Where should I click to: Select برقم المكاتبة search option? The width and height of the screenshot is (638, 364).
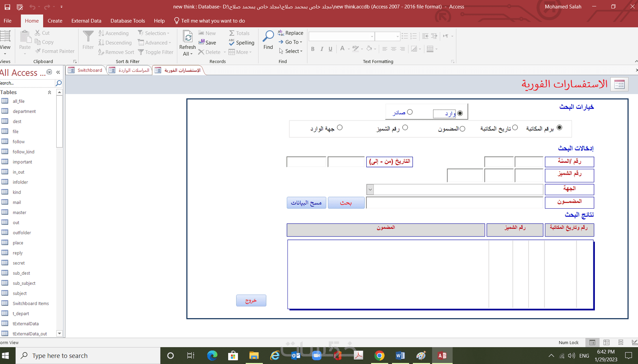[560, 128]
